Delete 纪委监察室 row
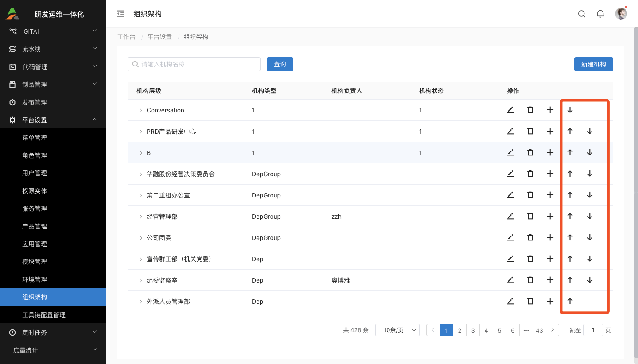Image resolution: width=638 pixels, height=364 pixels. pyautogui.click(x=530, y=280)
